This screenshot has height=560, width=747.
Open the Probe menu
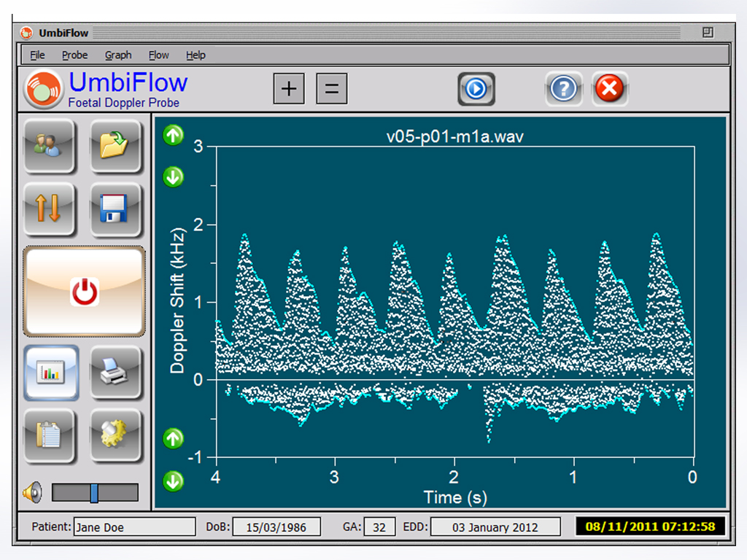pos(74,55)
